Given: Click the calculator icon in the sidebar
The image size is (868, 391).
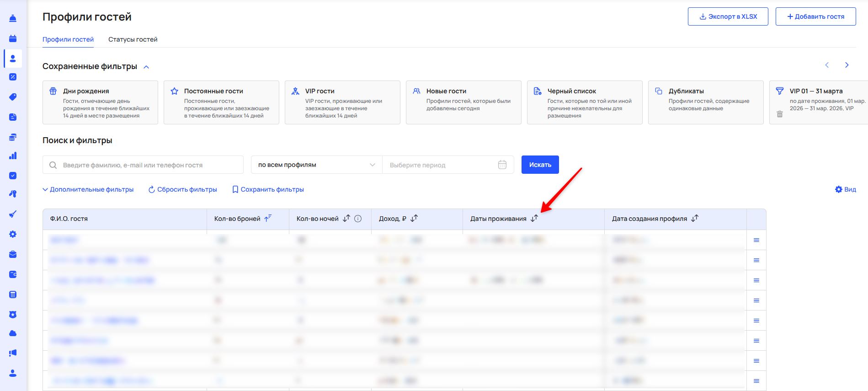Looking at the screenshot, I should 13,295.
